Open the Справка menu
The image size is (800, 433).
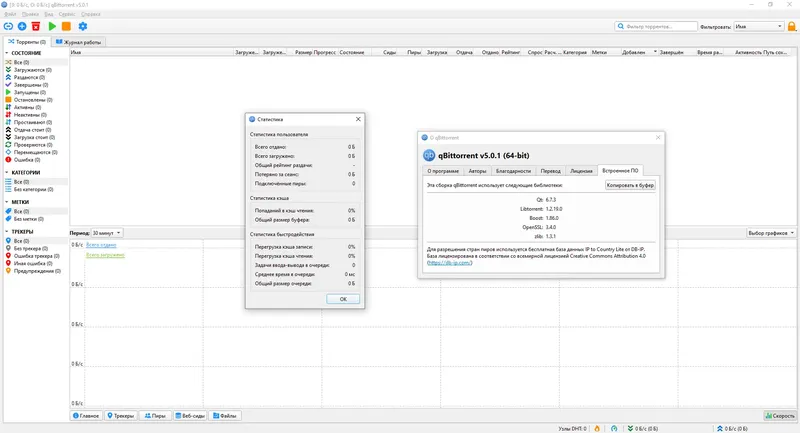(x=91, y=14)
